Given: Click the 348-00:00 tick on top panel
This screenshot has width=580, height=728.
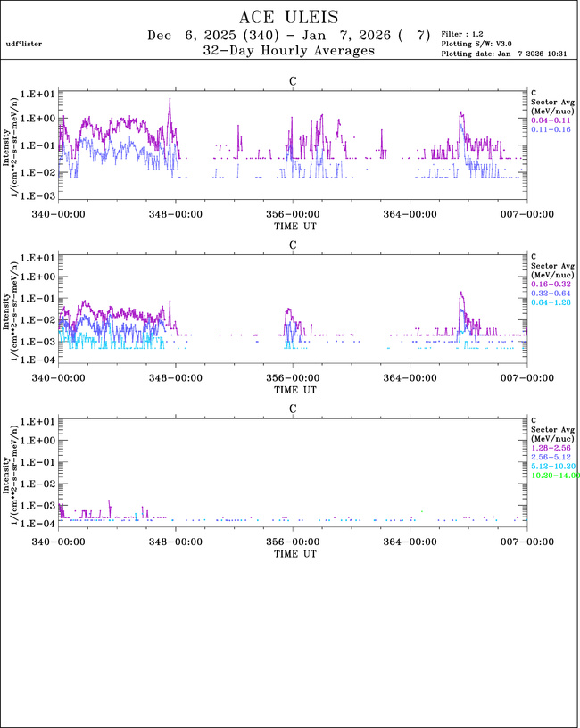Looking at the screenshot, I should click(x=176, y=214).
